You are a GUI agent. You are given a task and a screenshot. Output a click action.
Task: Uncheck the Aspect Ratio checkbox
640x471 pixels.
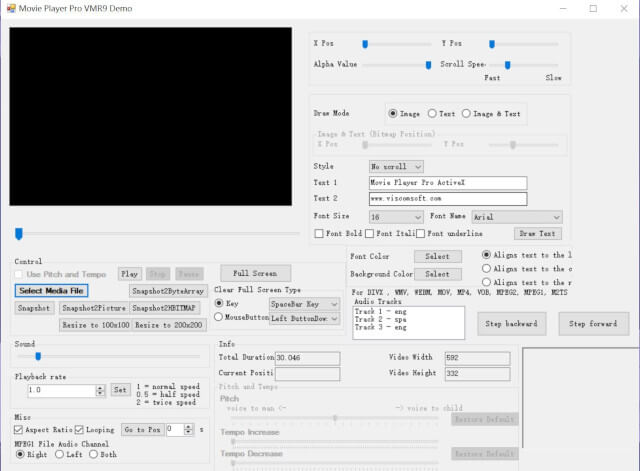tap(20, 430)
